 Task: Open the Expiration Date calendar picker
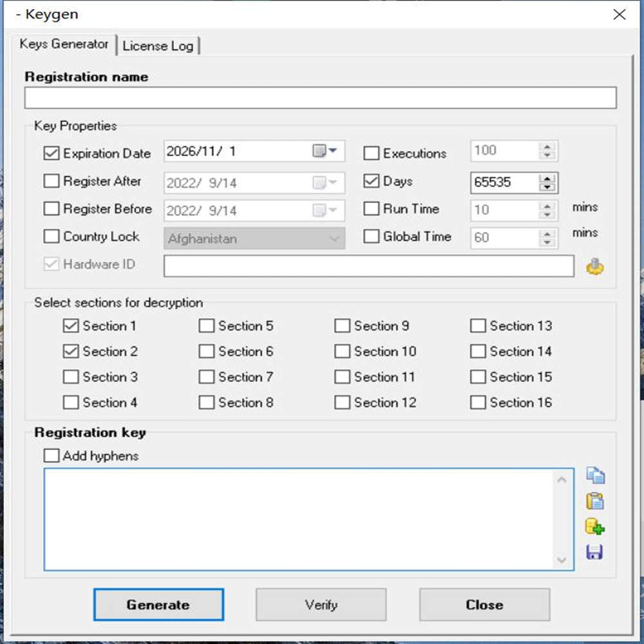tap(325, 151)
